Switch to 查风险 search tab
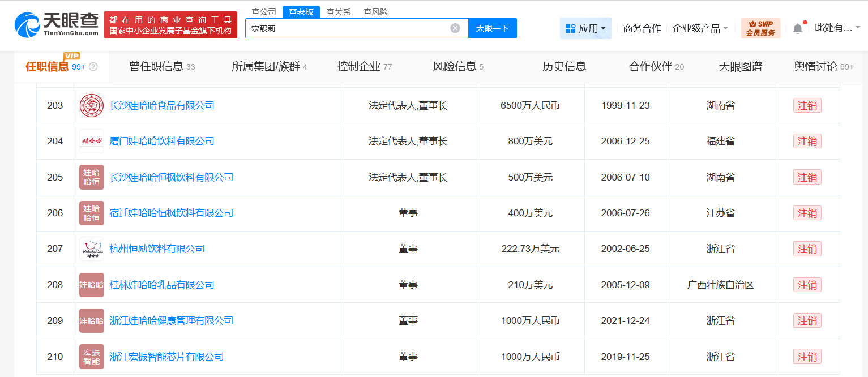This screenshot has width=868, height=377. pyautogui.click(x=375, y=12)
